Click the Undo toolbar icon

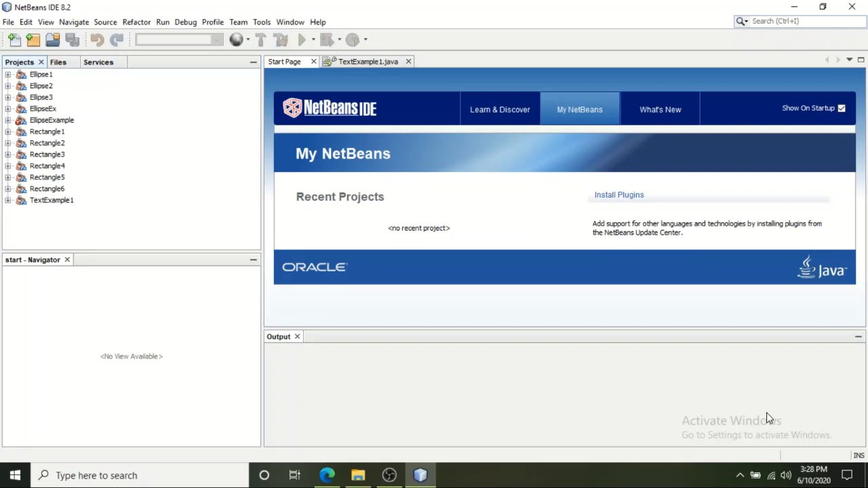pos(97,40)
